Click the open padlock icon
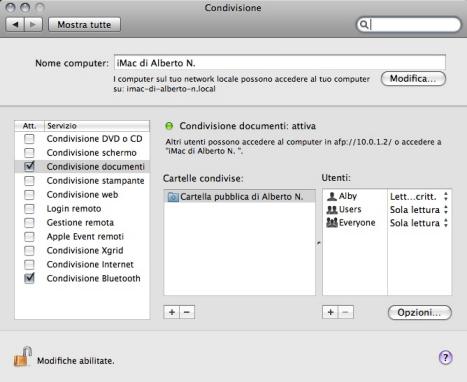The height and width of the screenshot is (382, 467). (23, 357)
